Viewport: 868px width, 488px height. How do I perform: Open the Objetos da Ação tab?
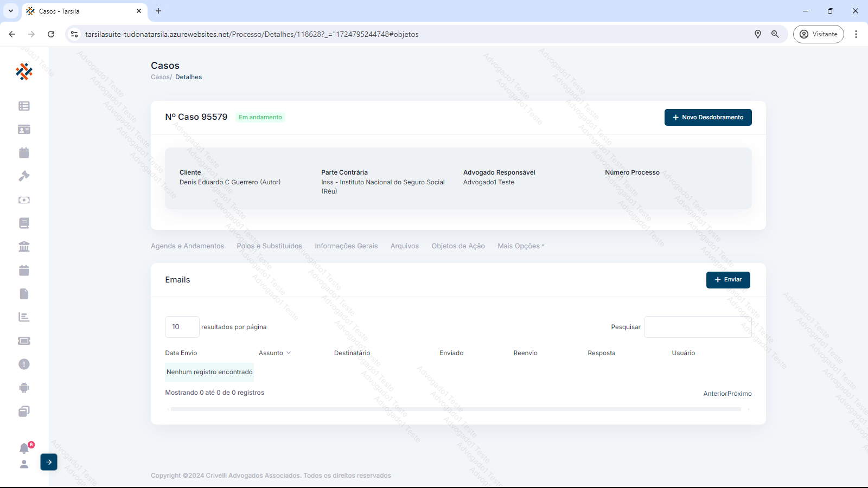458,246
